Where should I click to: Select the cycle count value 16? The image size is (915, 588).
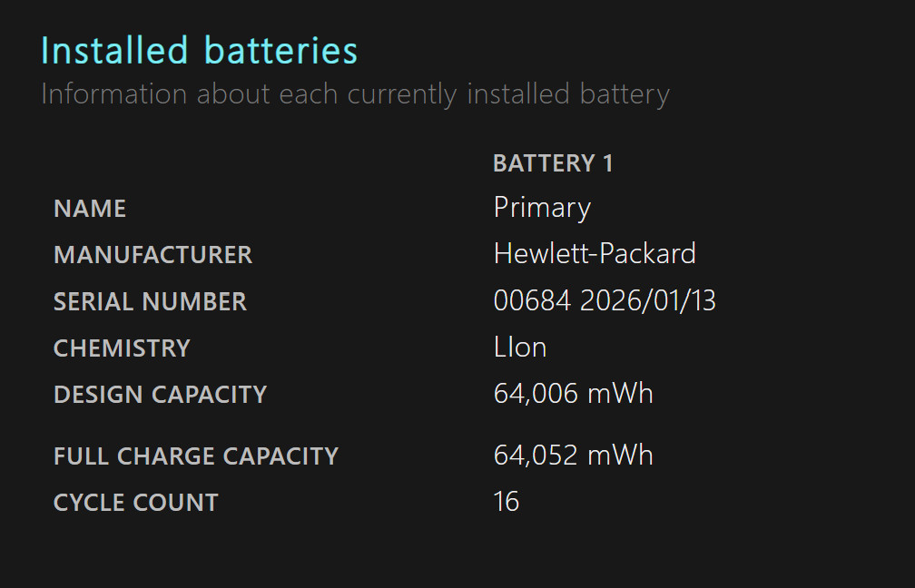tap(506, 502)
